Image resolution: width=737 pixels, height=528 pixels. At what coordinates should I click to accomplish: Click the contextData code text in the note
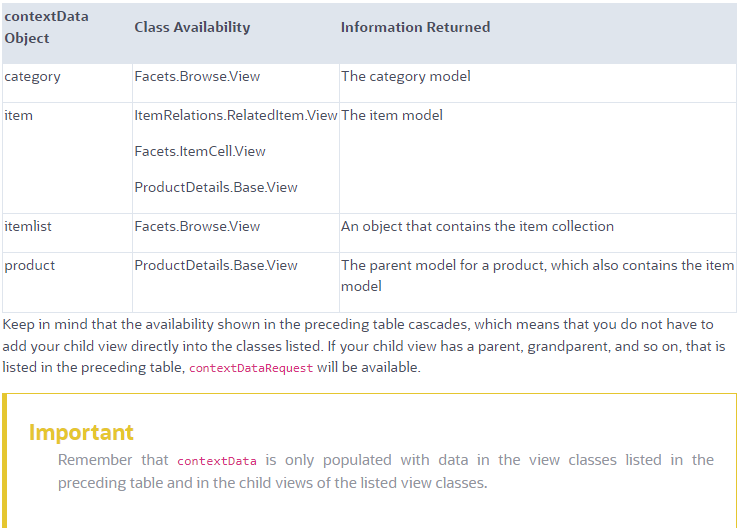pyautogui.click(x=217, y=461)
